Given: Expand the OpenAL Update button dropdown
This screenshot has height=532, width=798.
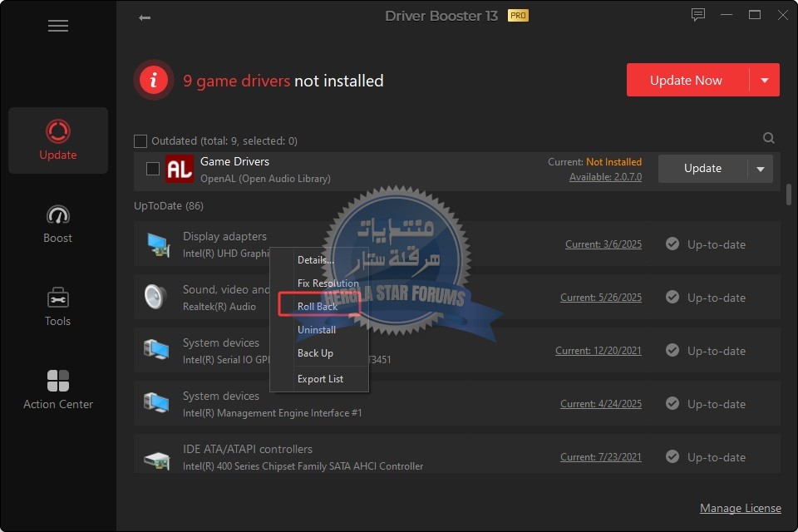Looking at the screenshot, I should [x=760, y=169].
